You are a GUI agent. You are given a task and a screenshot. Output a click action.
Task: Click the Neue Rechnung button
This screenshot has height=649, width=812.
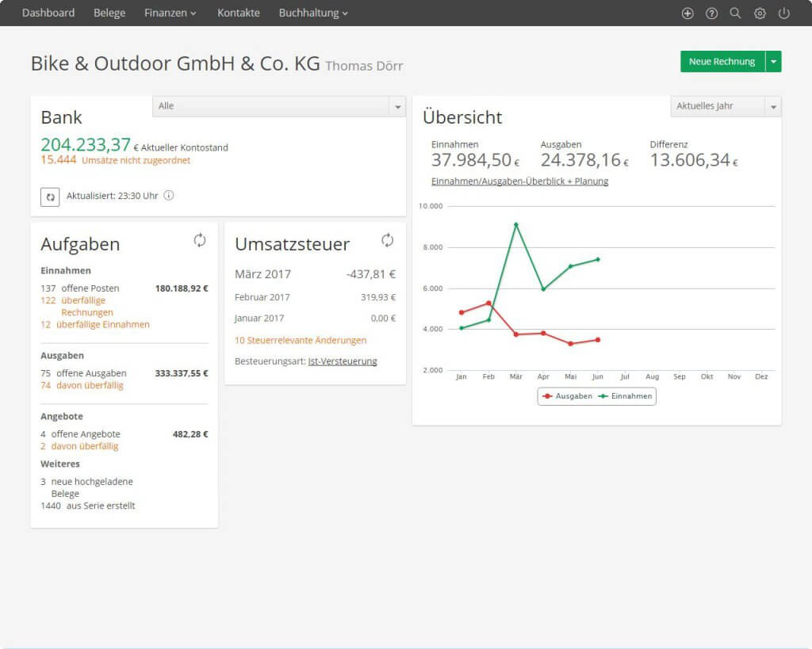coord(722,62)
